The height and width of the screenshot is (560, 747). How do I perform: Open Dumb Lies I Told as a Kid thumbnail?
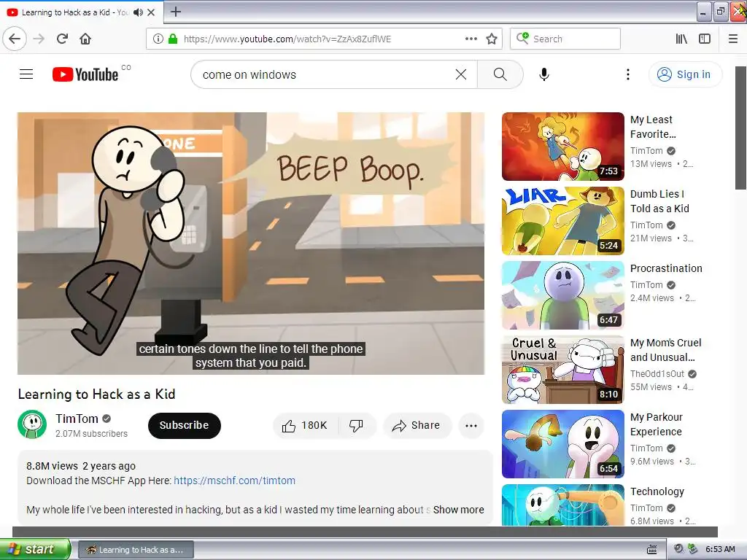(563, 221)
